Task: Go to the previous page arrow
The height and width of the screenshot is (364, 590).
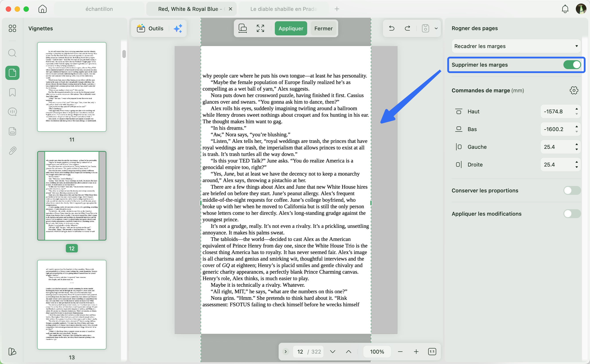Action: 349,352
